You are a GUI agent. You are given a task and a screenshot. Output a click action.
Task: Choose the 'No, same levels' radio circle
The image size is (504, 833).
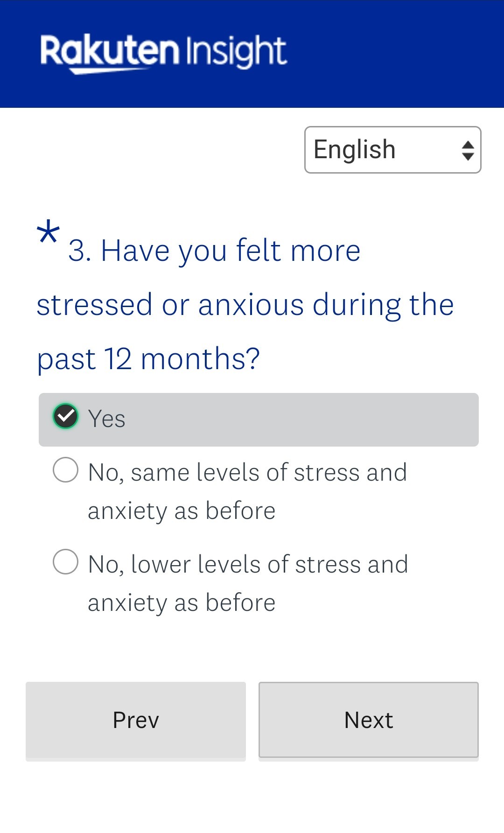(x=65, y=469)
